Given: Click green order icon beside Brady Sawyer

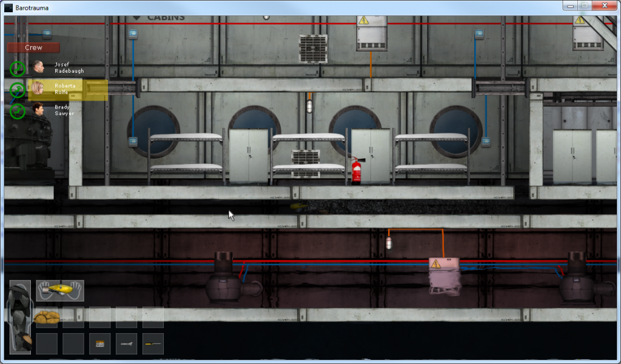Looking at the screenshot, I should tap(17, 111).
